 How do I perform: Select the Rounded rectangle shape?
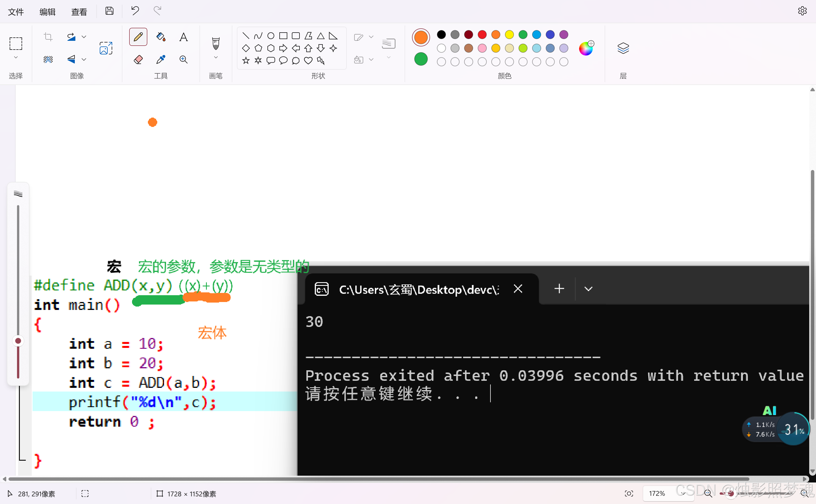tap(296, 36)
